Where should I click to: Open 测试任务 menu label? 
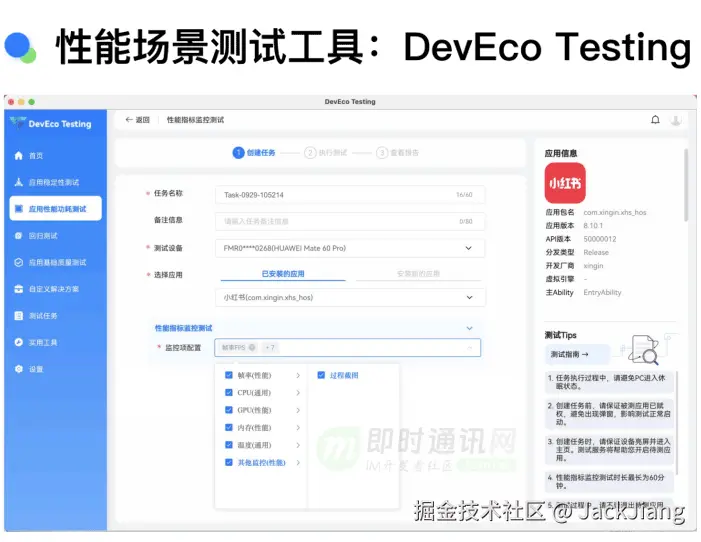[x=43, y=316]
